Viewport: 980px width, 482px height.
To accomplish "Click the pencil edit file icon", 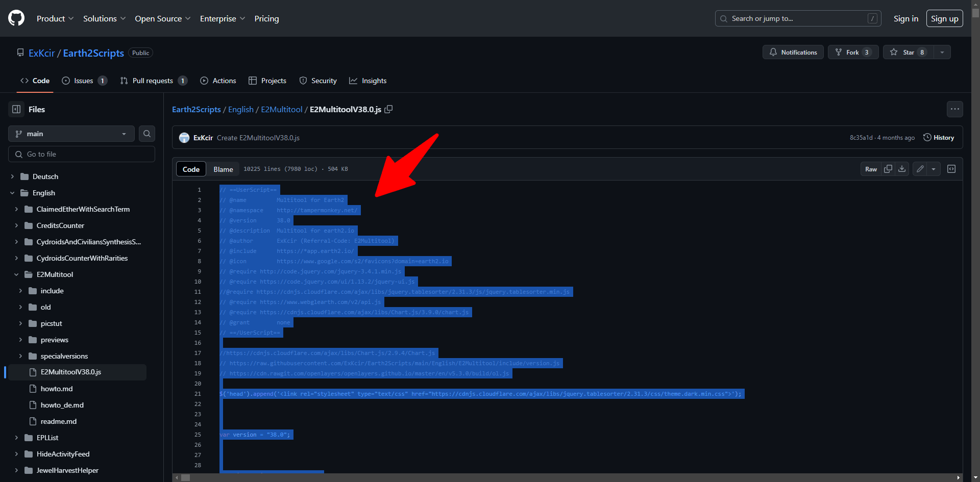I will [x=920, y=169].
